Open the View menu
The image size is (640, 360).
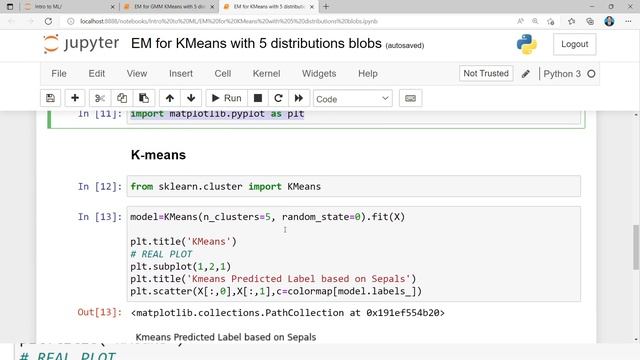[x=137, y=73]
